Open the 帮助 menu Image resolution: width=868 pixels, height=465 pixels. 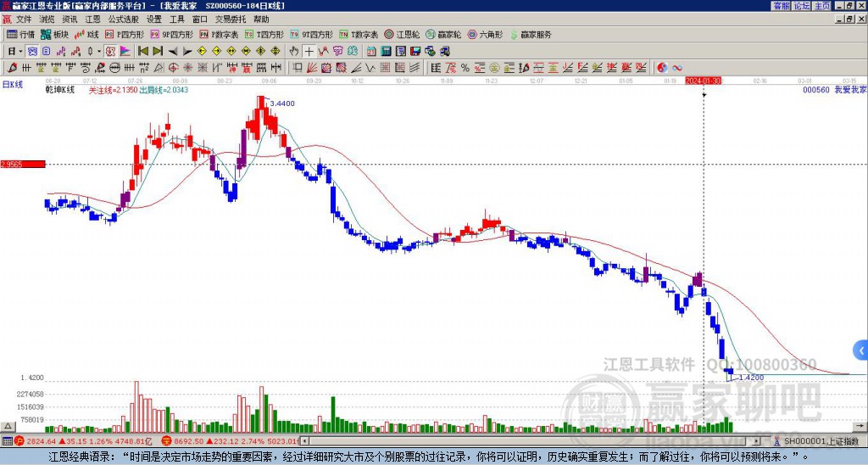point(261,20)
